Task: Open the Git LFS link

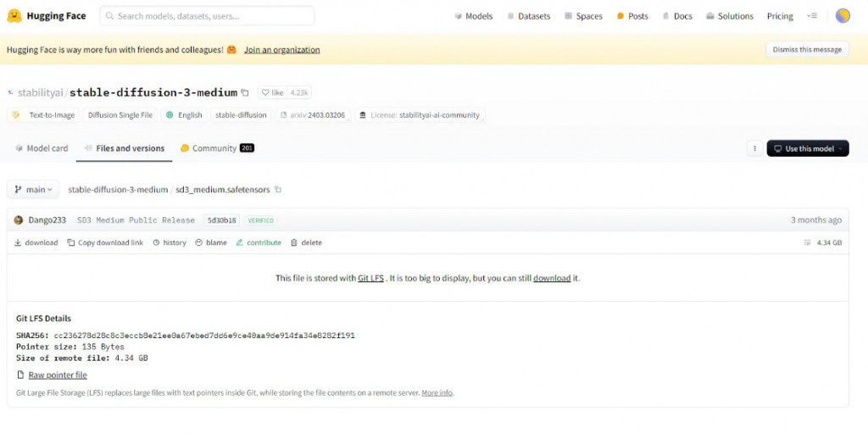Action: (370, 278)
